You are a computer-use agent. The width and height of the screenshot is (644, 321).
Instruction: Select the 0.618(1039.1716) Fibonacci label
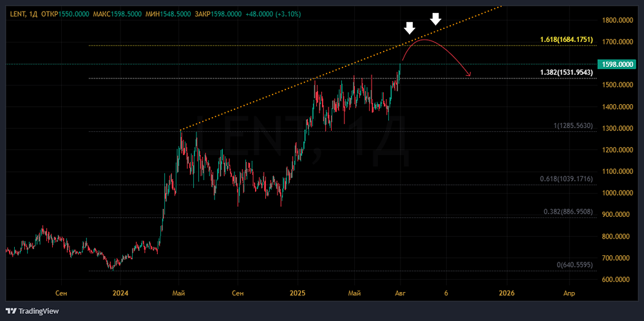tap(566, 179)
